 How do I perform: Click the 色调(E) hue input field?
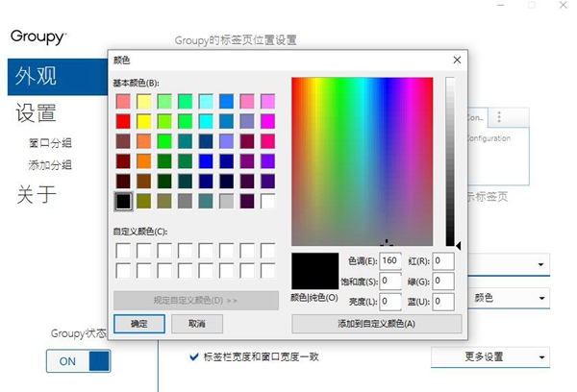click(390, 260)
